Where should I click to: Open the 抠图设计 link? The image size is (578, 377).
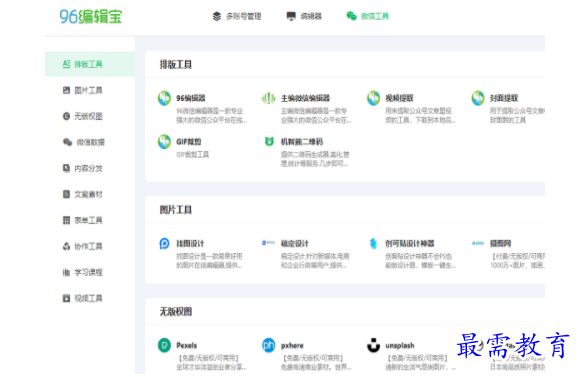pyautogui.click(x=190, y=244)
